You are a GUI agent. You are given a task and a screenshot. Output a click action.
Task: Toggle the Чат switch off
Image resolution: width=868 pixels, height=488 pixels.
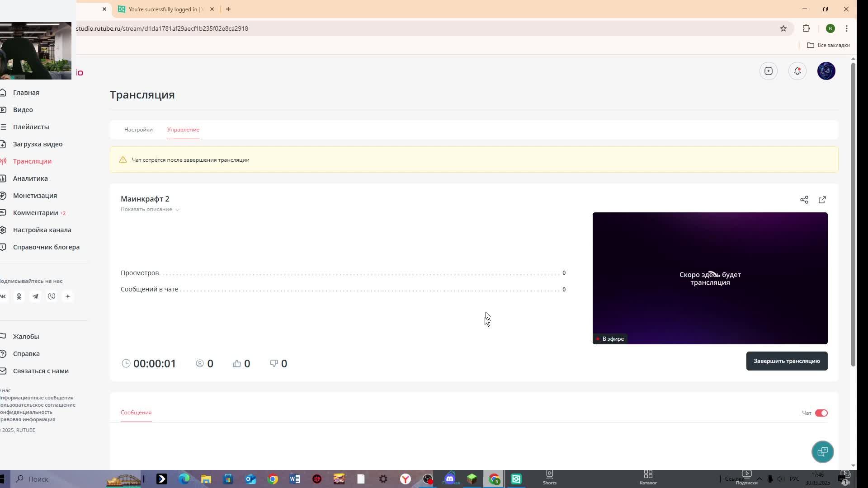click(x=821, y=413)
